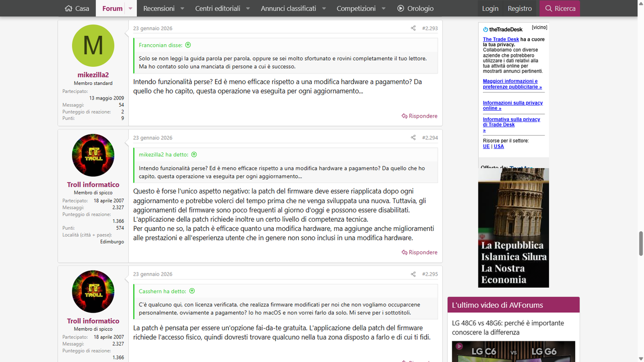Viewport: 644px width, 362px height.
Task: Open Troll informatico avatar on post #2.294
Action: [x=93, y=155]
